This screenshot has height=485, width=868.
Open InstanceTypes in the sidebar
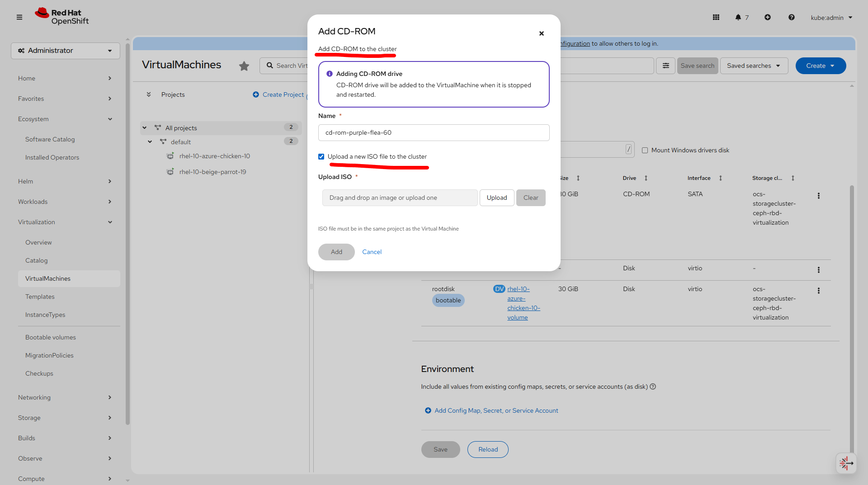pos(45,315)
